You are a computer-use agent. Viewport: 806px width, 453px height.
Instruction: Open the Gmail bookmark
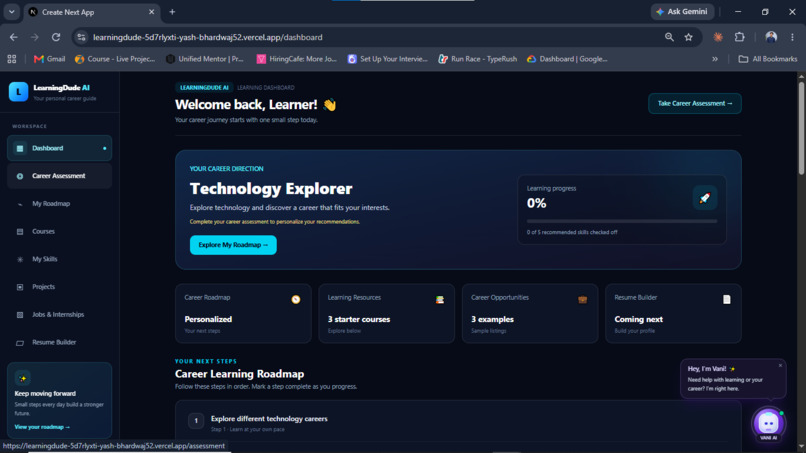[49, 59]
